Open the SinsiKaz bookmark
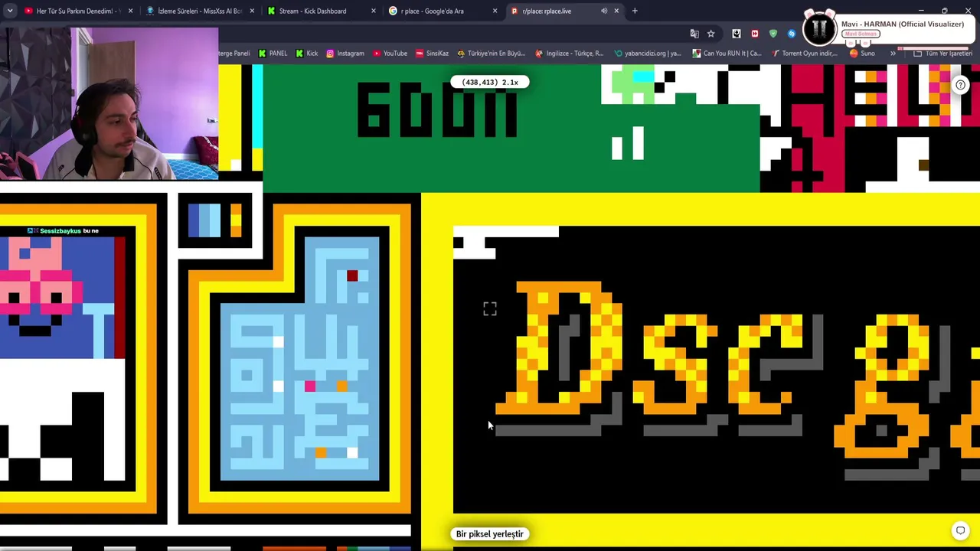 point(432,54)
